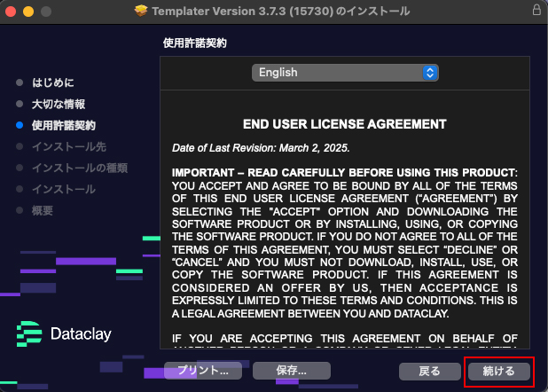Go to the 大切な情報 step
Viewport: 548px width, 392px height.
(58, 104)
